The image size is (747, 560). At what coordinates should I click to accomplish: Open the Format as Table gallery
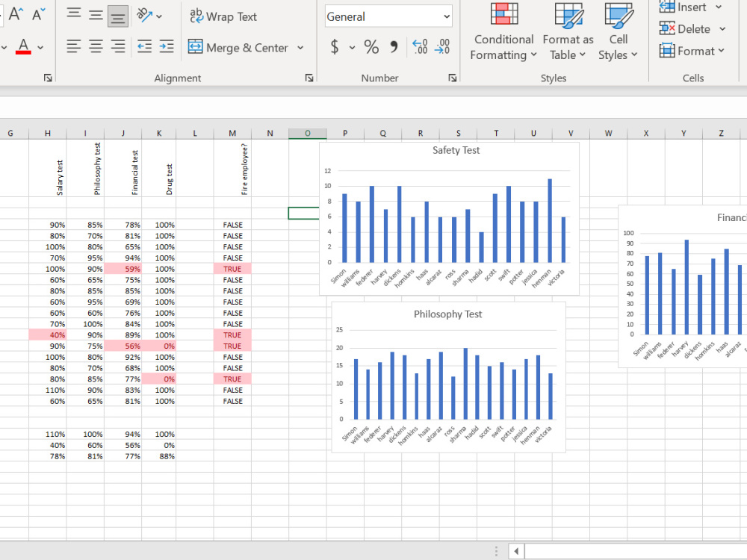tap(568, 31)
